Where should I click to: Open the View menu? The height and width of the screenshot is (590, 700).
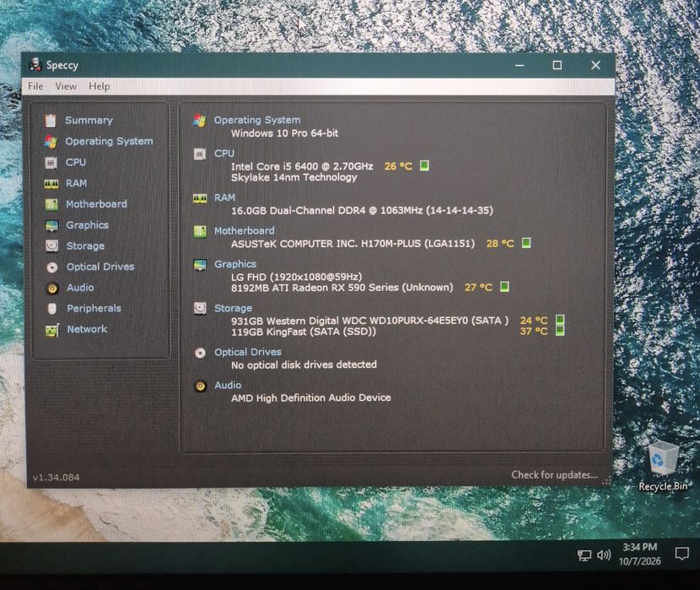click(66, 86)
